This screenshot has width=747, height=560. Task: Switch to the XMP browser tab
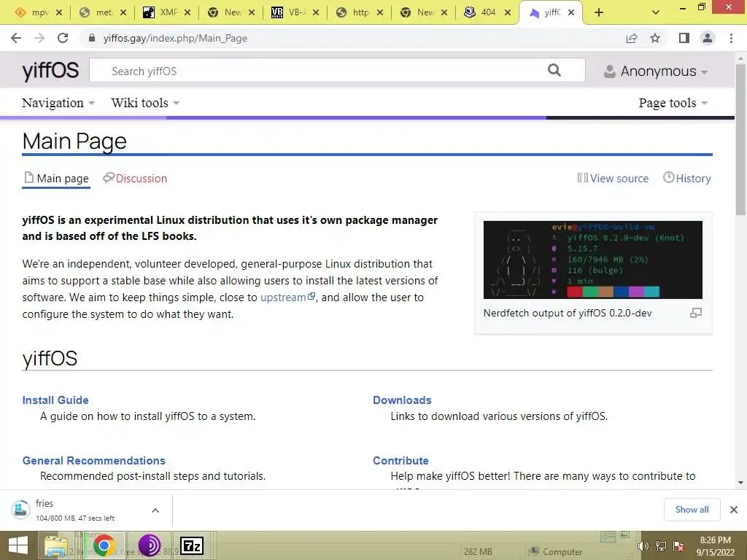pyautogui.click(x=160, y=12)
